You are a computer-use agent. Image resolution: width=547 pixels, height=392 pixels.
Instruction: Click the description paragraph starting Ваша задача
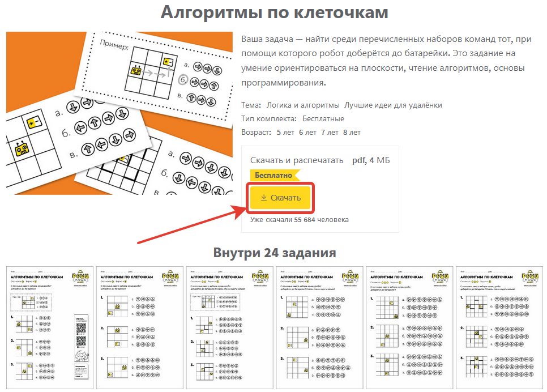pyautogui.click(x=386, y=61)
